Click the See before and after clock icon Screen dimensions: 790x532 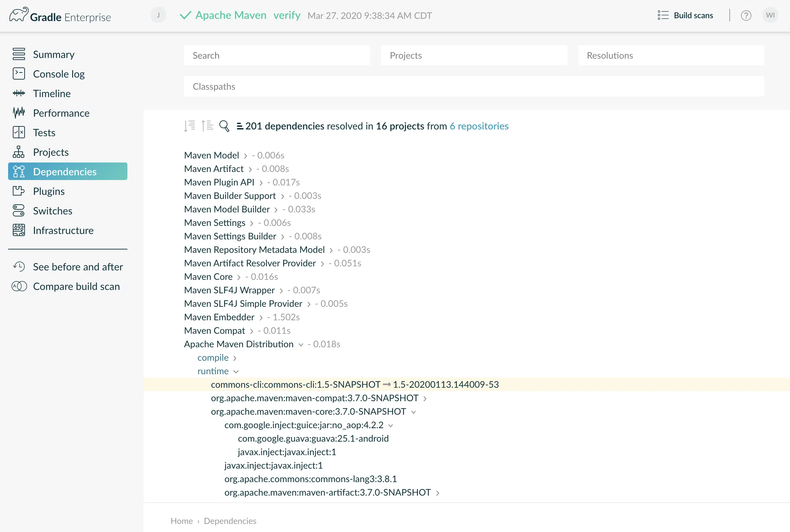click(x=19, y=267)
